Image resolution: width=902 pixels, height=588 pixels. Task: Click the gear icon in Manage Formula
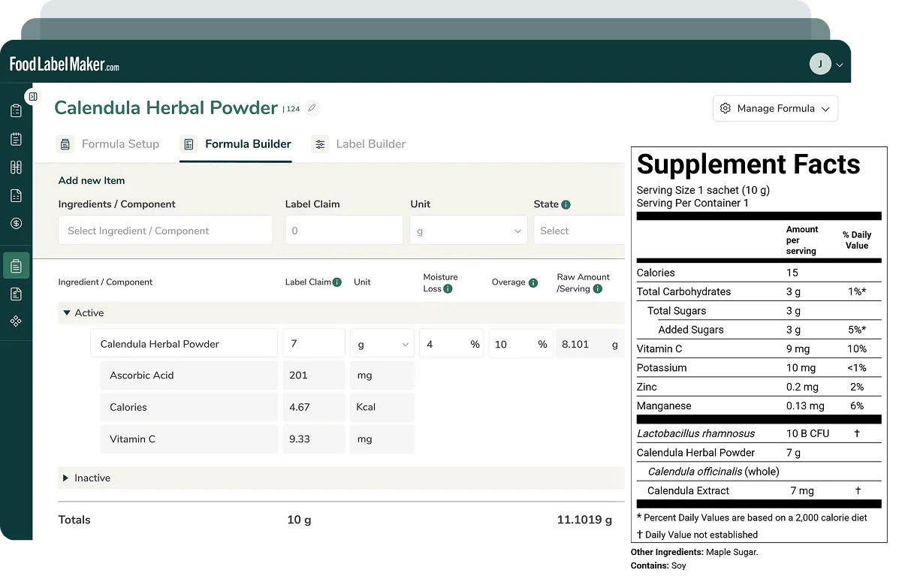click(726, 108)
